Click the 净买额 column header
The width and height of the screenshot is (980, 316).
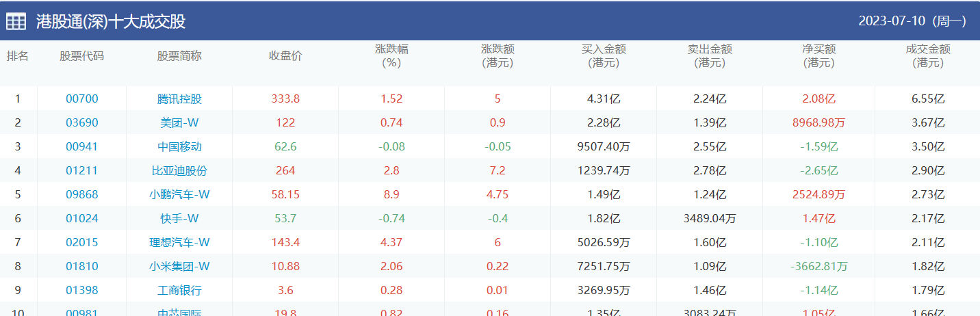819,56
